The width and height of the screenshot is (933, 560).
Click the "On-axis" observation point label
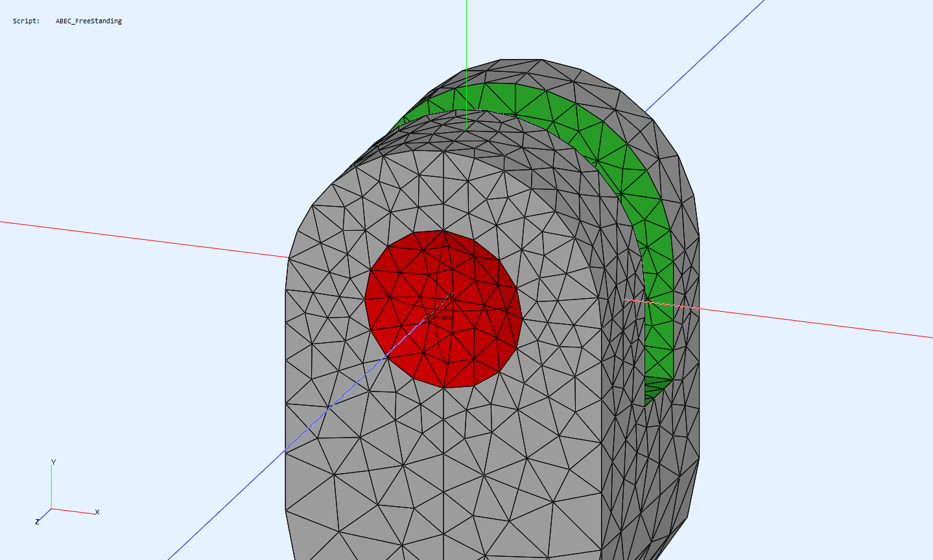[x=440, y=317]
